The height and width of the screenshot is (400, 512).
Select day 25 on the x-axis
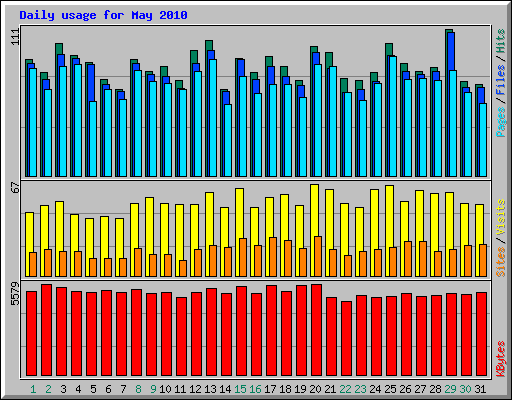click(390, 389)
